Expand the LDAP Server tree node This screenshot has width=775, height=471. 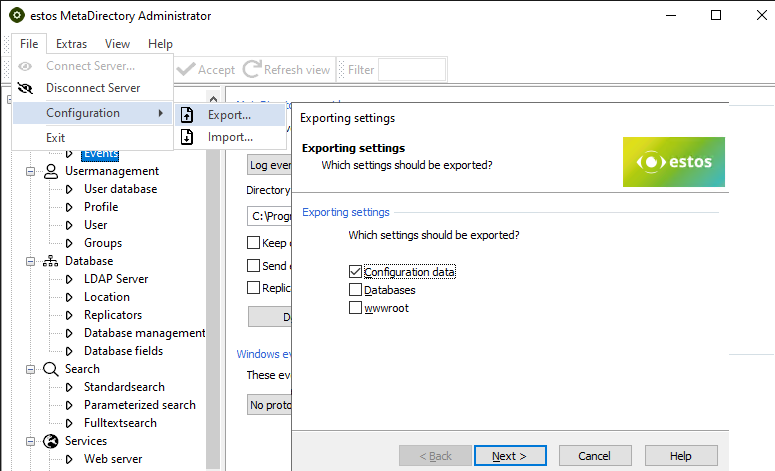(70, 279)
